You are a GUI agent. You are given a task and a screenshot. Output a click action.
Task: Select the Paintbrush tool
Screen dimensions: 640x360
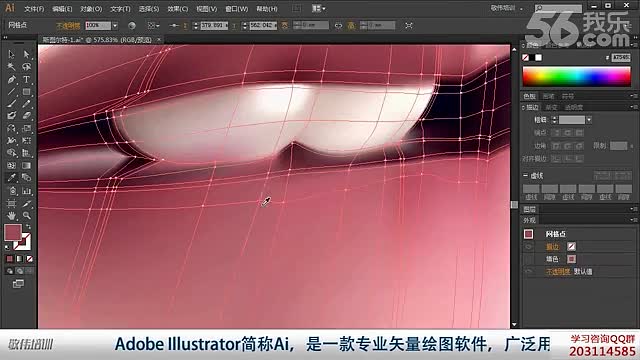[11, 104]
